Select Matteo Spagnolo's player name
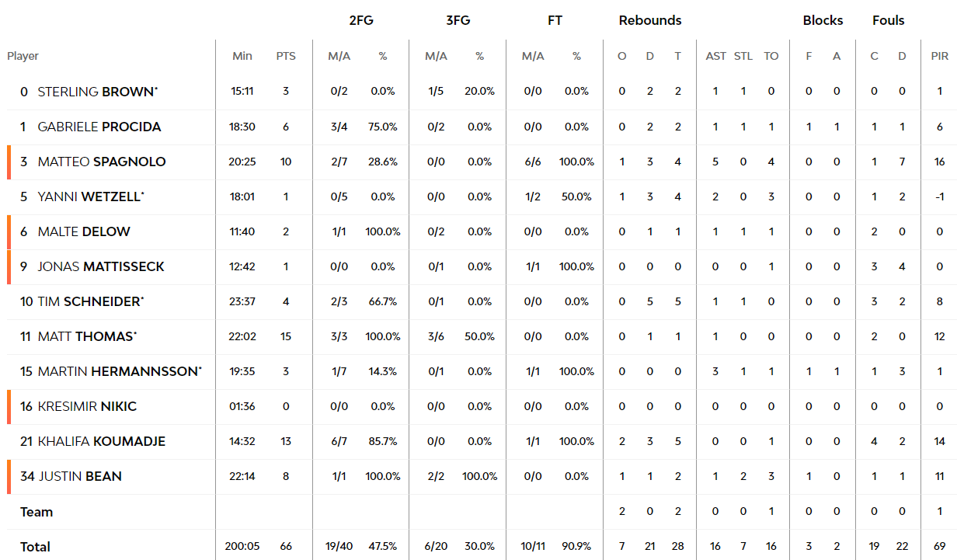Viewport: 957px width, 560px height. (102, 162)
